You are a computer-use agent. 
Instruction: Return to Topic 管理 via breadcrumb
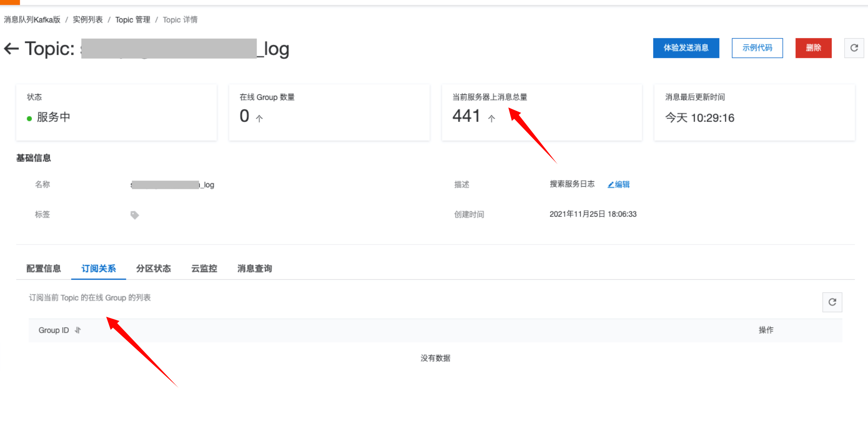[133, 20]
